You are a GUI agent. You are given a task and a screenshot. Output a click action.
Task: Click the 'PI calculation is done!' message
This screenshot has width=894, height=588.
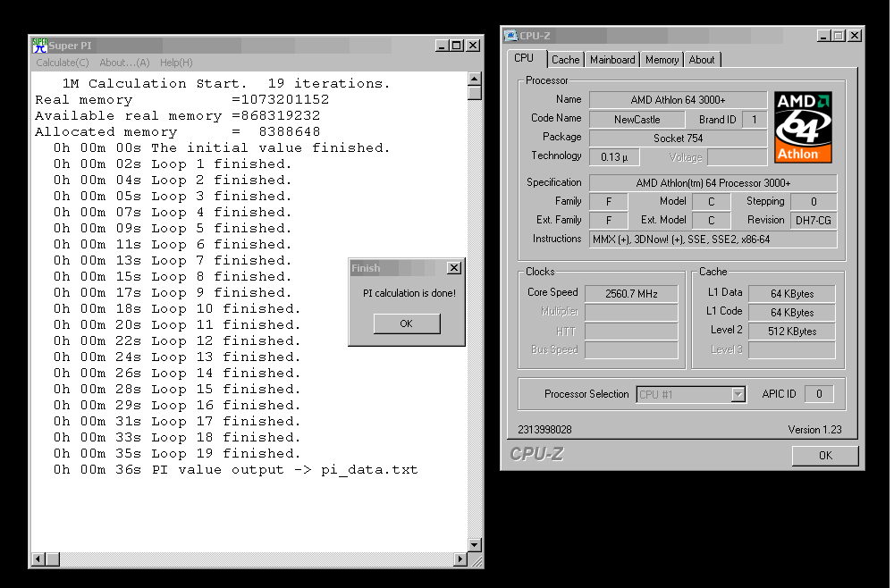(409, 293)
